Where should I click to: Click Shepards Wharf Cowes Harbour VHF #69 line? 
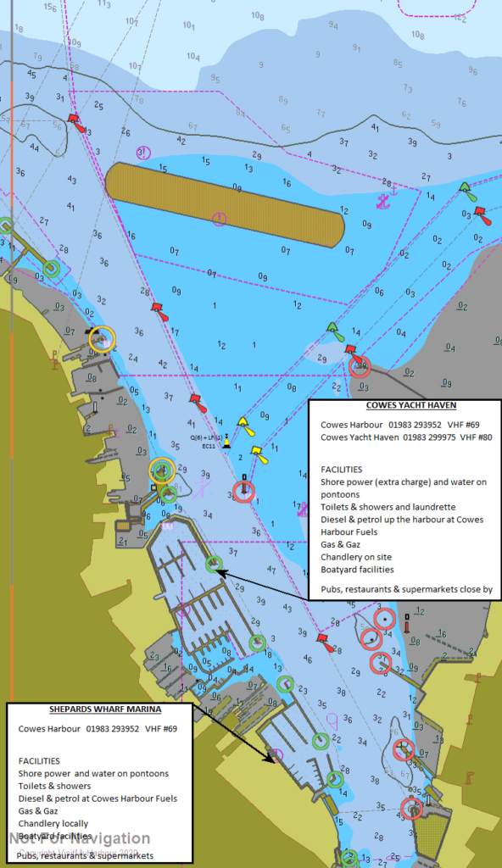click(98, 728)
